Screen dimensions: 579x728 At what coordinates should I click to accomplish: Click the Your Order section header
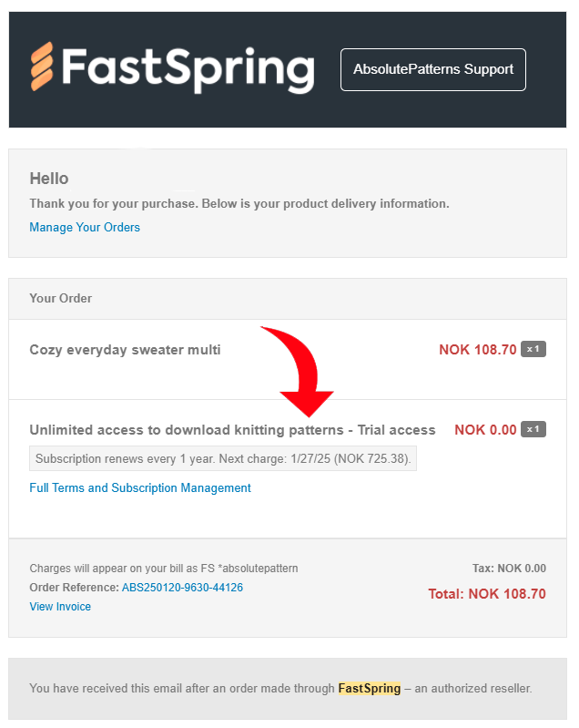click(61, 298)
